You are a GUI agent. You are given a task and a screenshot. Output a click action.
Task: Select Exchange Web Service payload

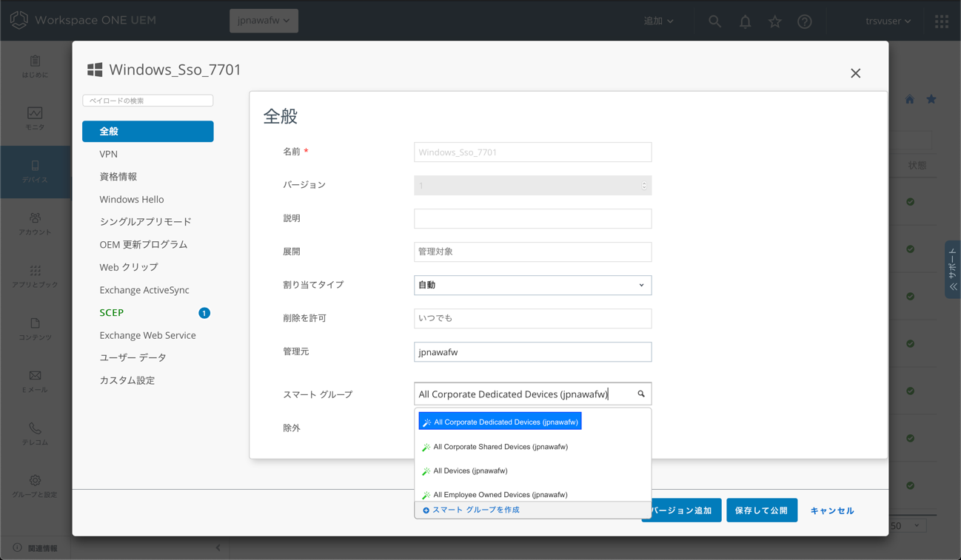click(x=148, y=335)
